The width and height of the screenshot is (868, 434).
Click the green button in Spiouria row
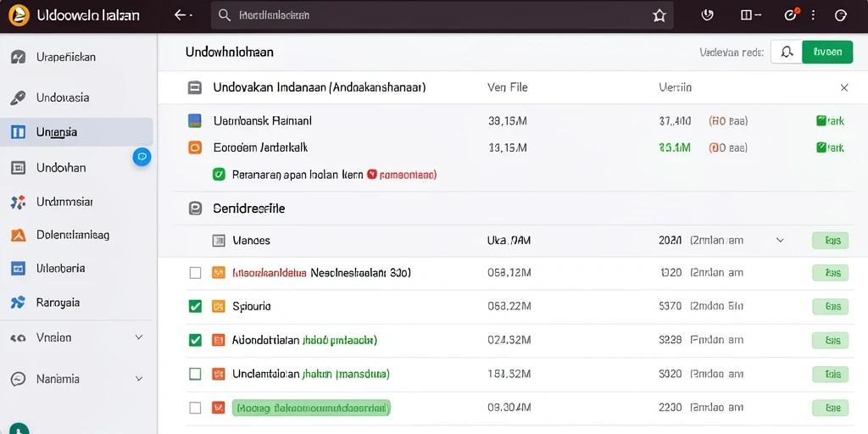(x=830, y=306)
